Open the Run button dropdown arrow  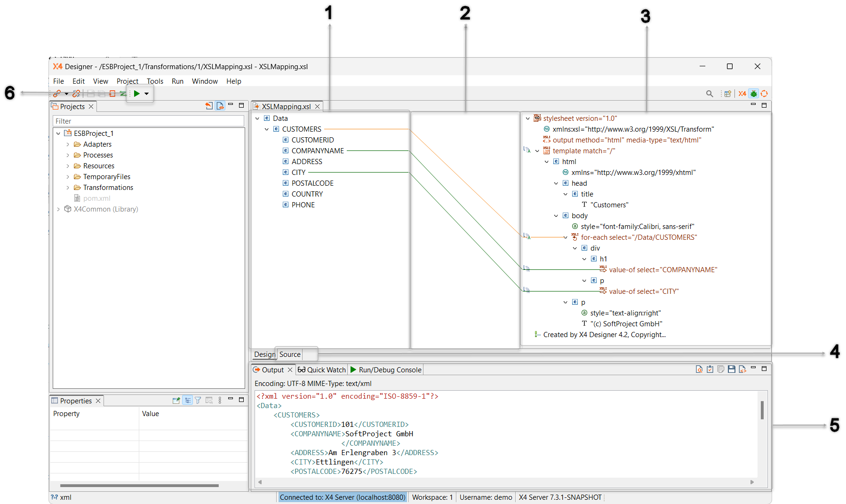tap(147, 94)
